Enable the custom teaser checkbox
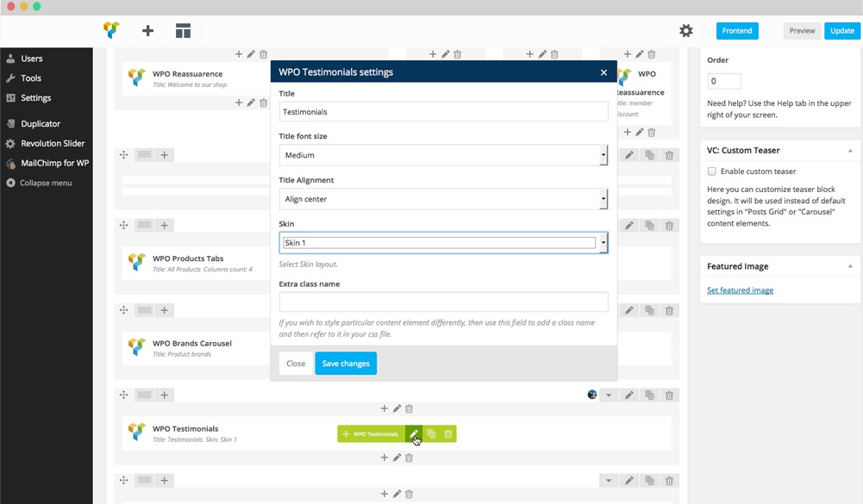The image size is (863, 504). coord(712,171)
